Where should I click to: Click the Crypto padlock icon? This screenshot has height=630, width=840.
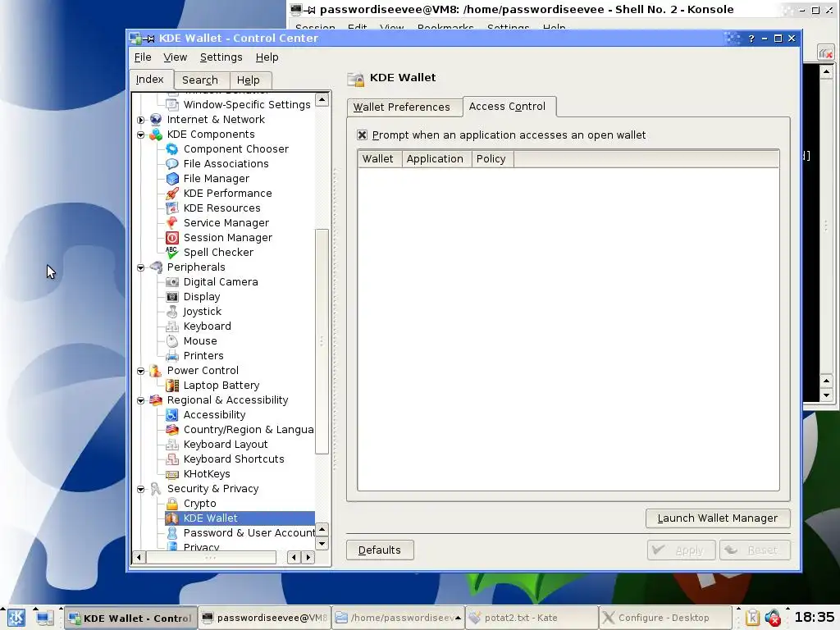pyautogui.click(x=172, y=504)
